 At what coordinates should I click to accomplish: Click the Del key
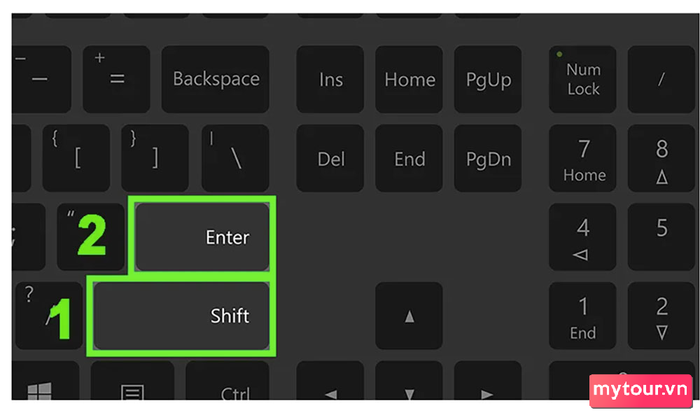point(330,158)
